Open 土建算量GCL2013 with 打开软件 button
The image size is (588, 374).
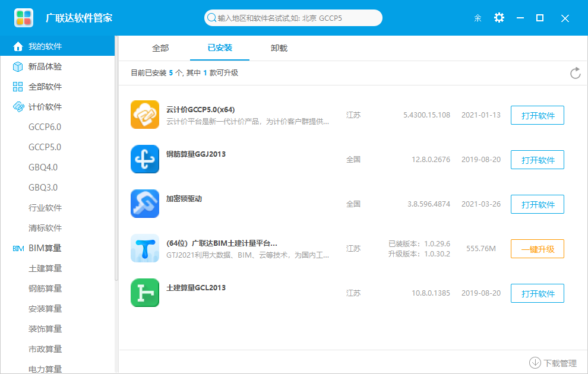click(x=538, y=293)
